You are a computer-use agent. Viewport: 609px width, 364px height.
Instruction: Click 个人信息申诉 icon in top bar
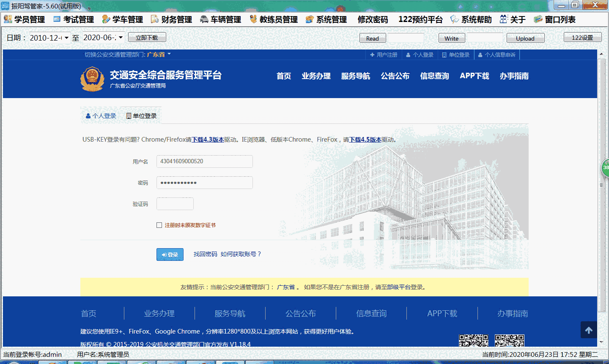[480, 55]
